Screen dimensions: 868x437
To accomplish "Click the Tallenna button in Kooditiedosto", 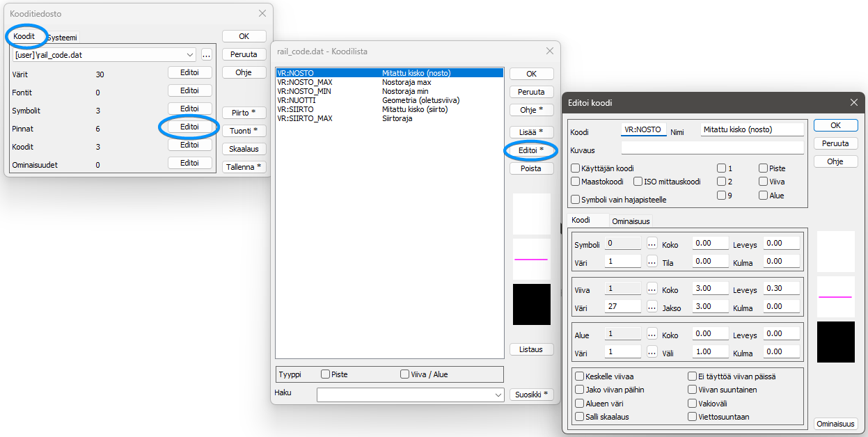I will [244, 167].
